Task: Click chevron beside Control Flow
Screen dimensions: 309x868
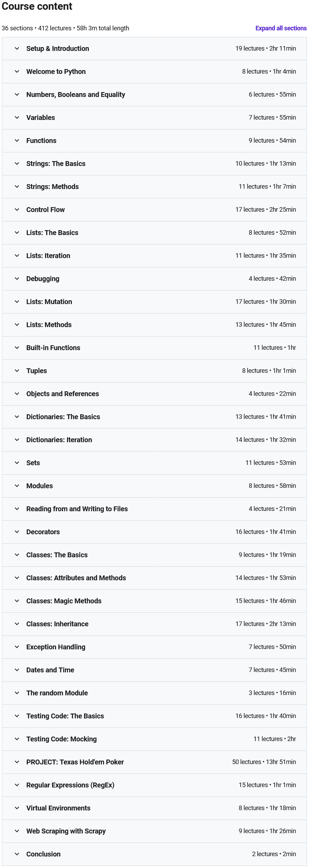Action: pyautogui.click(x=17, y=210)
